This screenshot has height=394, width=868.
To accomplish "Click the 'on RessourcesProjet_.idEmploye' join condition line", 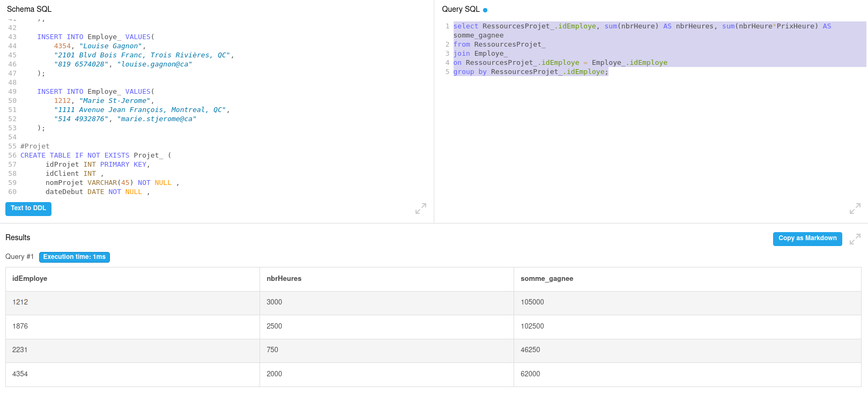I will coord(560,63).
